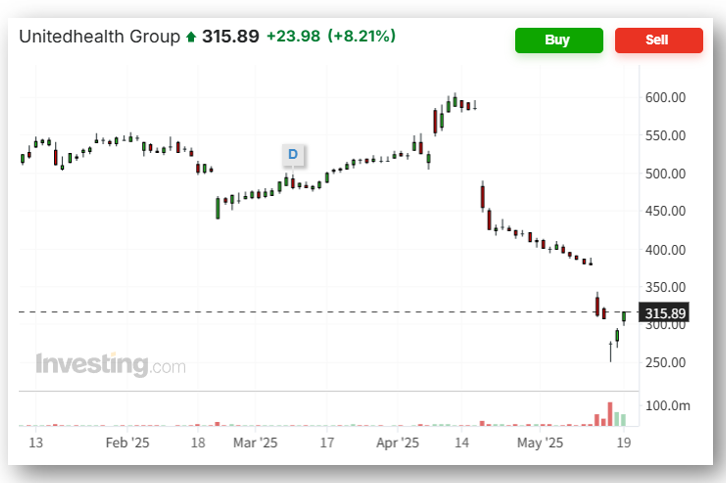The width and height of the screenshot is (726, 483).
Task: Click the 17 date axis label
Action: click(x=327, y=443)
